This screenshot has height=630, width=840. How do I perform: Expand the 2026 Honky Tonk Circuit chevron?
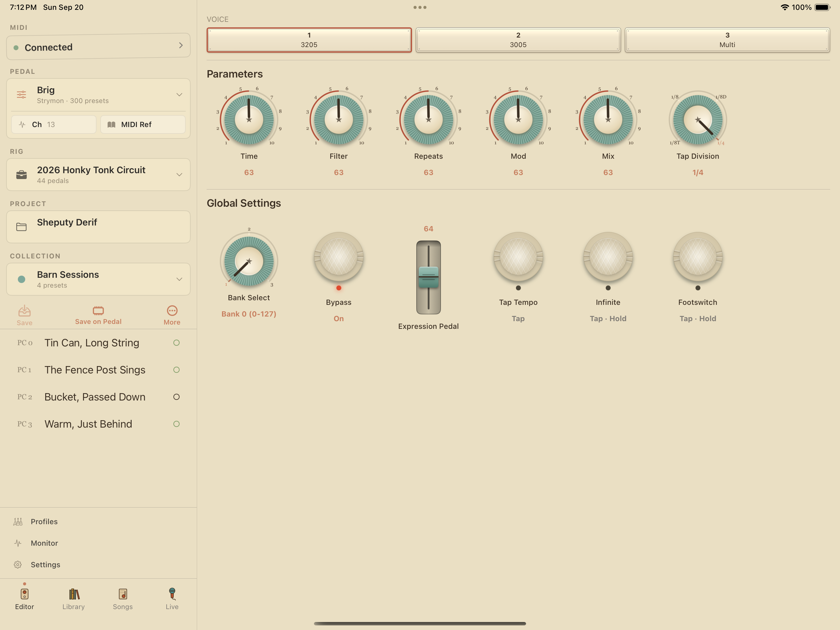point(179,175)
